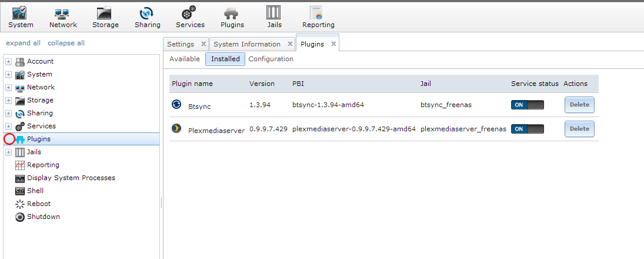Select Reboot in the sidebar tree
The width and height of the screenshot is (644, 259).
point(39,204)
